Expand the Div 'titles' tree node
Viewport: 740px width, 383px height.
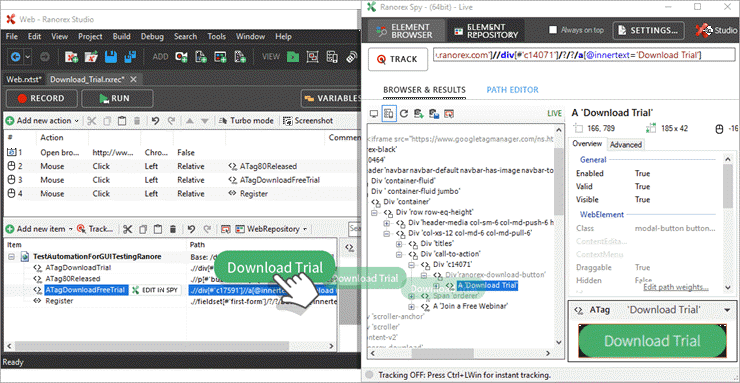[x=399, y=244]
